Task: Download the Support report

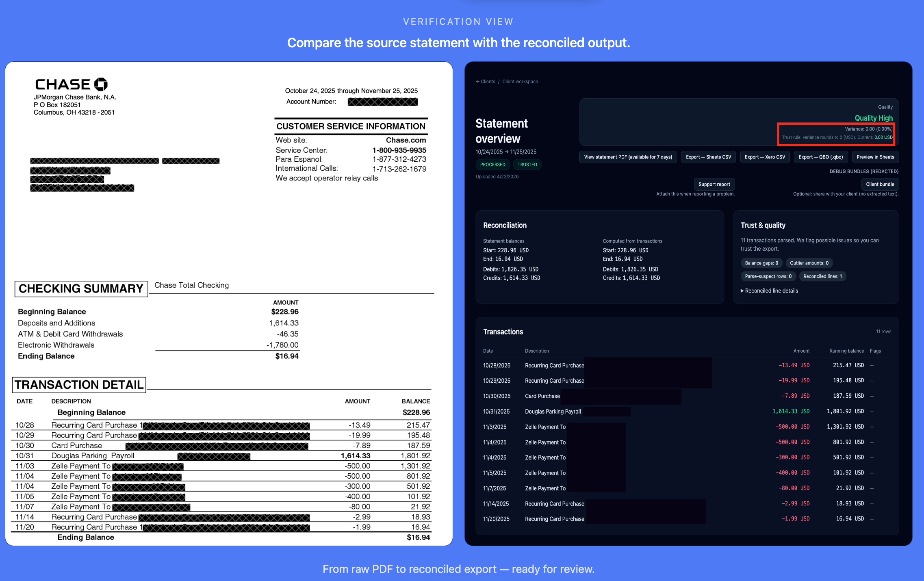Action: click(x=714, y=184)
